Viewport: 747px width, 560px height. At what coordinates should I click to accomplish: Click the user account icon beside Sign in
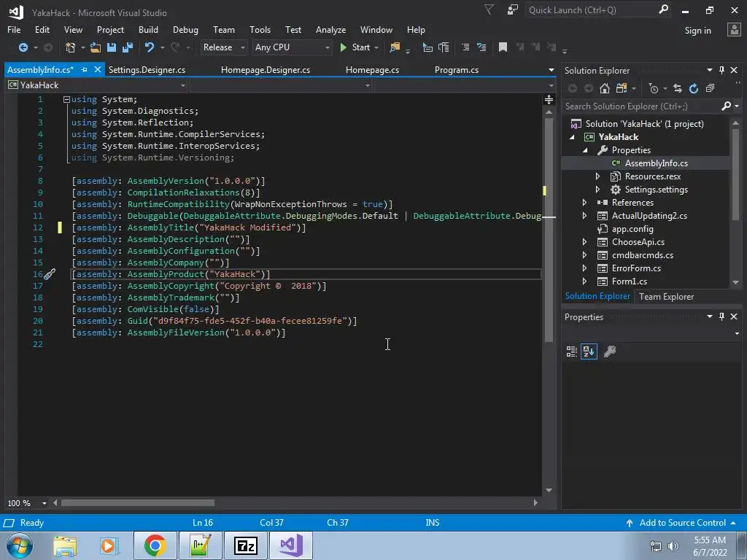[734, 30]
